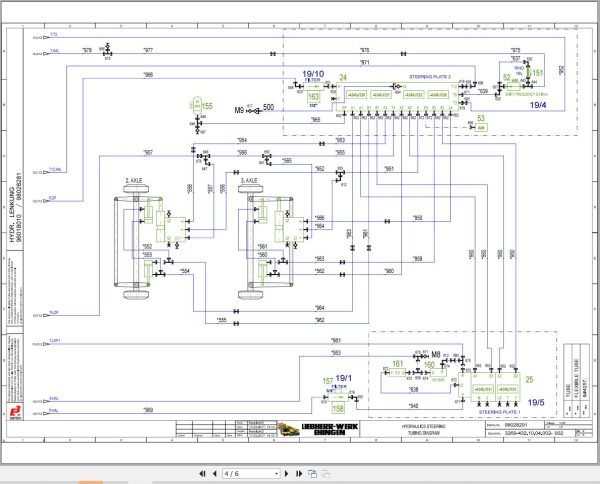Click the Liebherr crane logo in title block
This screenshot has width=600, height=484.
(x=289, y=429)
